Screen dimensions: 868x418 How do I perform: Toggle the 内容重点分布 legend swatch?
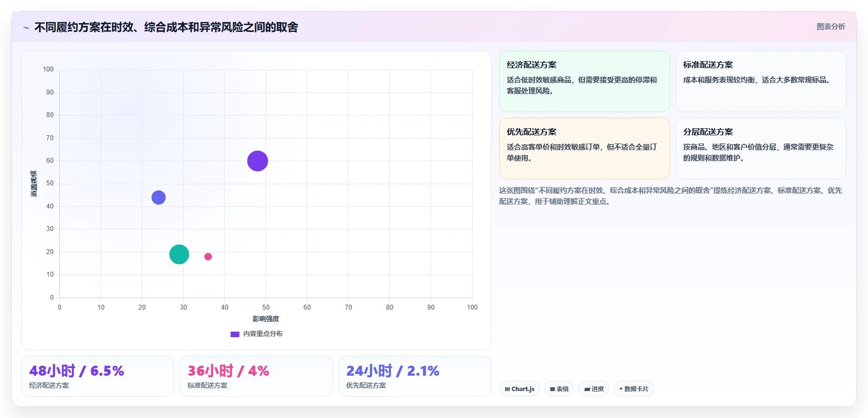(x=235, y=334)
